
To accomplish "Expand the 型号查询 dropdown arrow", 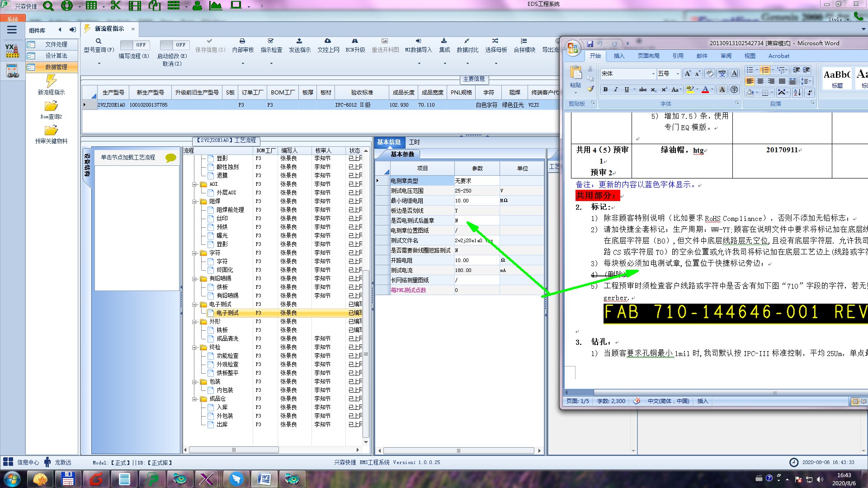I will 99,63.
